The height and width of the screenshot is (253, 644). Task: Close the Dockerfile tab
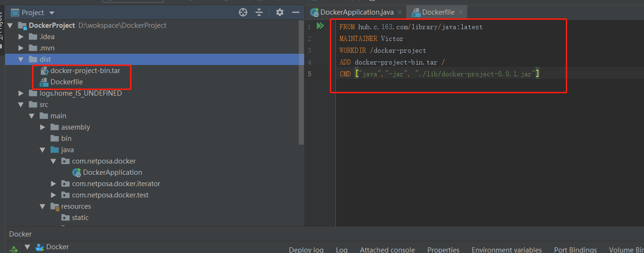click(x=460, y=13)
